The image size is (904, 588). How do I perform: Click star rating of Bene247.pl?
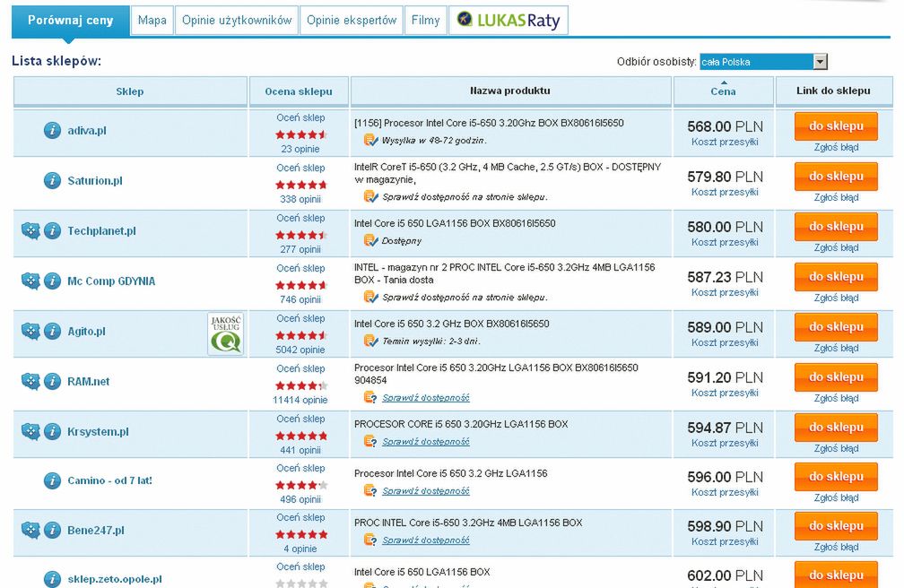pyautogui.click(x=301, y=534)
